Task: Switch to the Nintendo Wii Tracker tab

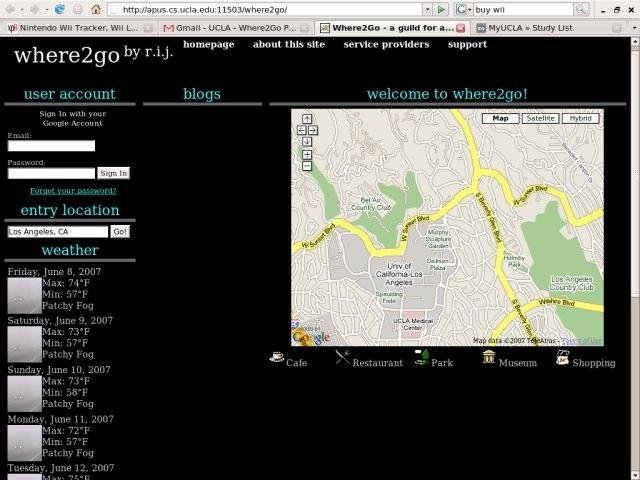Action: [x=79, y=28]
